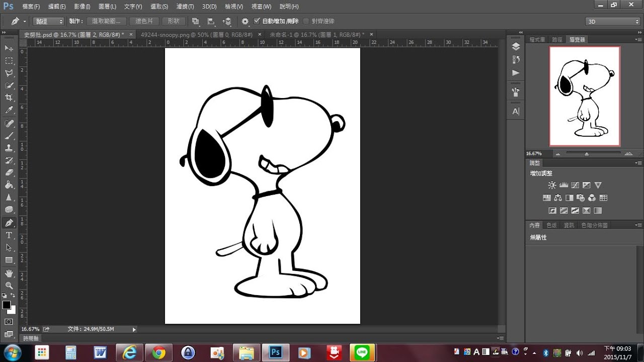Open the 影像(I) menu
The image size is (644, 362).
click(82, 7)
